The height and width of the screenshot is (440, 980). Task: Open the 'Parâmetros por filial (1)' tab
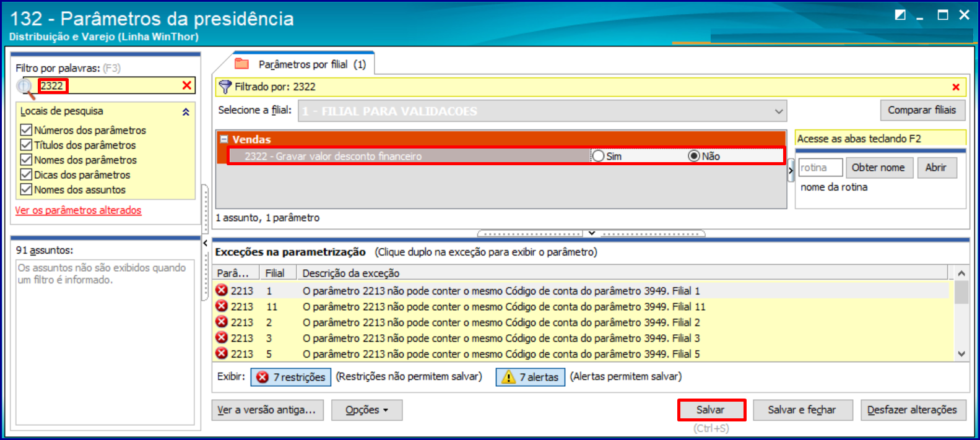(x=312, y=64)
